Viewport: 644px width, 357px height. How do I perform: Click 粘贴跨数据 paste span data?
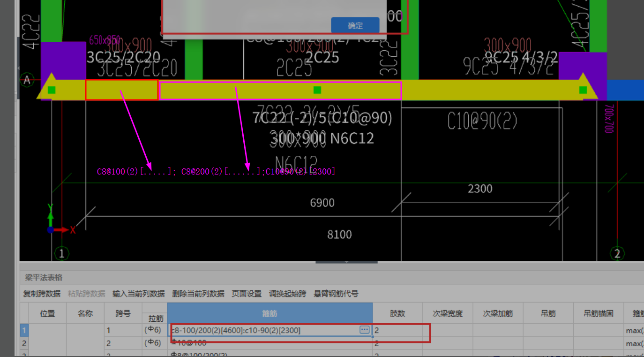click(87, 294)
